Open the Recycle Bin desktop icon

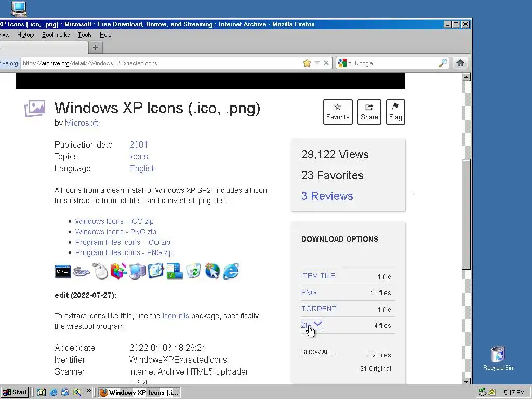click(498, 358)
